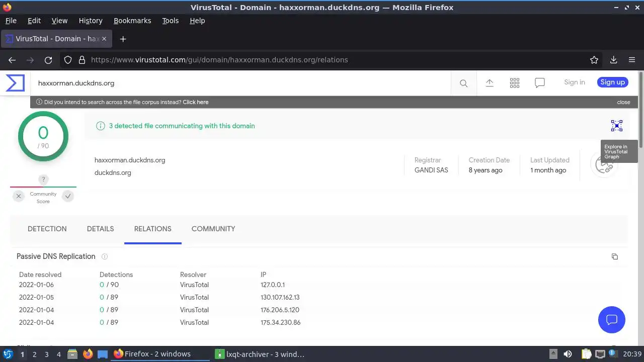Go back to the previous page
This screenshot has height=362, width=644.
point(12,60)
